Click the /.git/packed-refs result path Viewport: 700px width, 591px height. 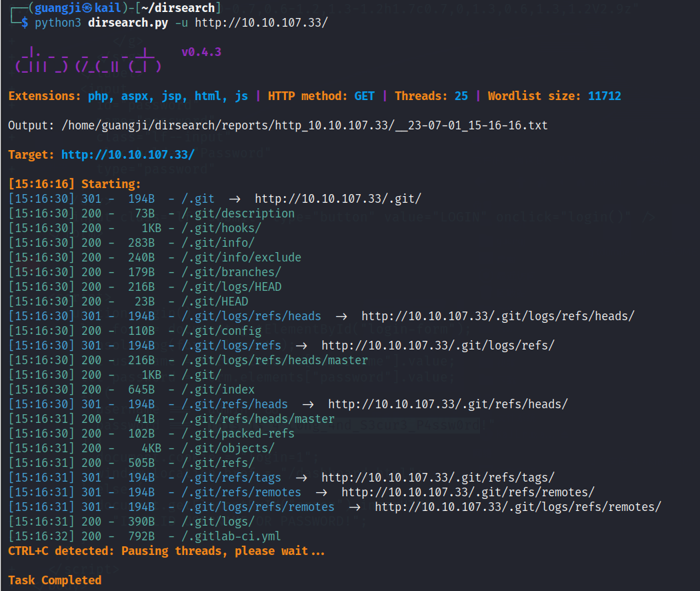click(x=238, y=434)
